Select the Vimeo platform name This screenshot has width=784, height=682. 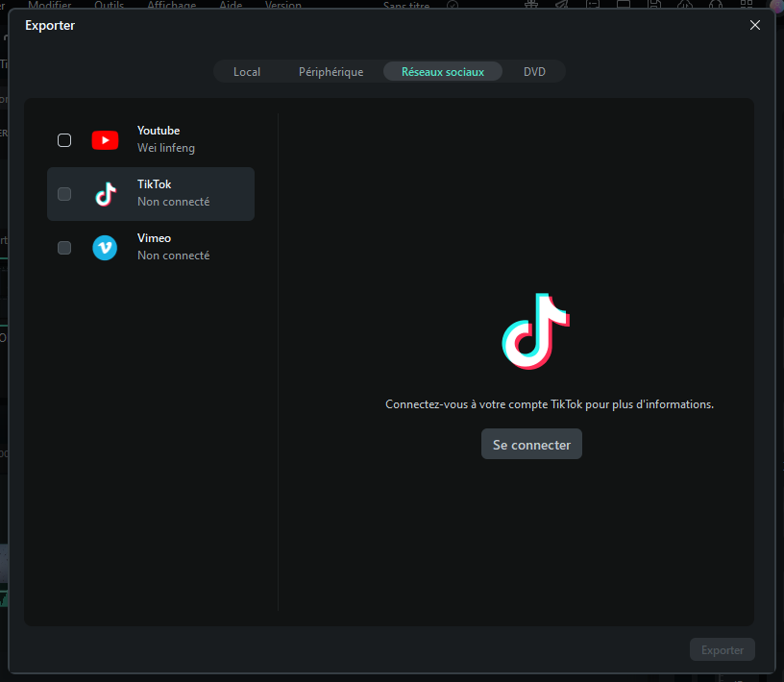point(154,238)
